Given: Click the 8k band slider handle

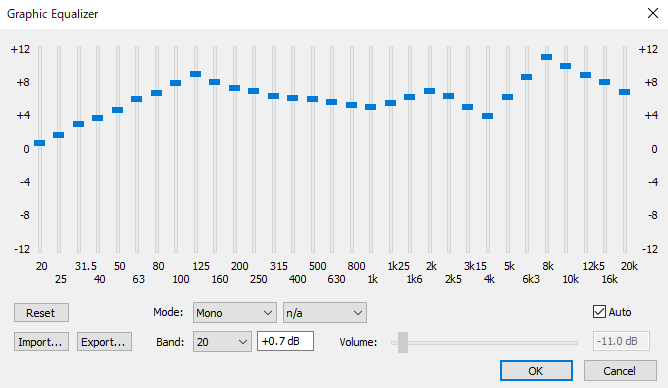Looking at the screenshot, I should (547, 57).
